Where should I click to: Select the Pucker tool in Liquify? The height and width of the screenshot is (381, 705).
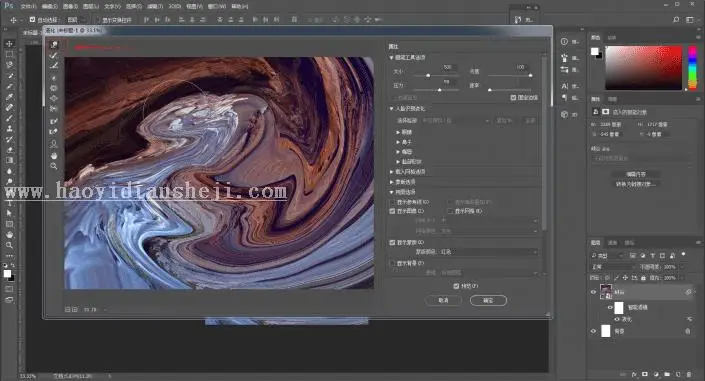click(x=54, y=88)
